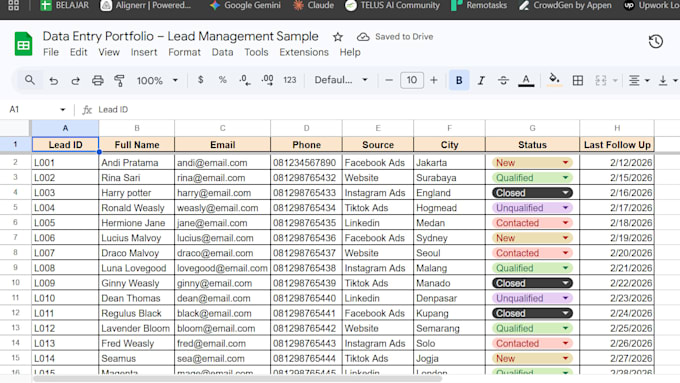Screen dimensions: 680x383
Task: Increase font size plus button
Action: coord(434,80)
